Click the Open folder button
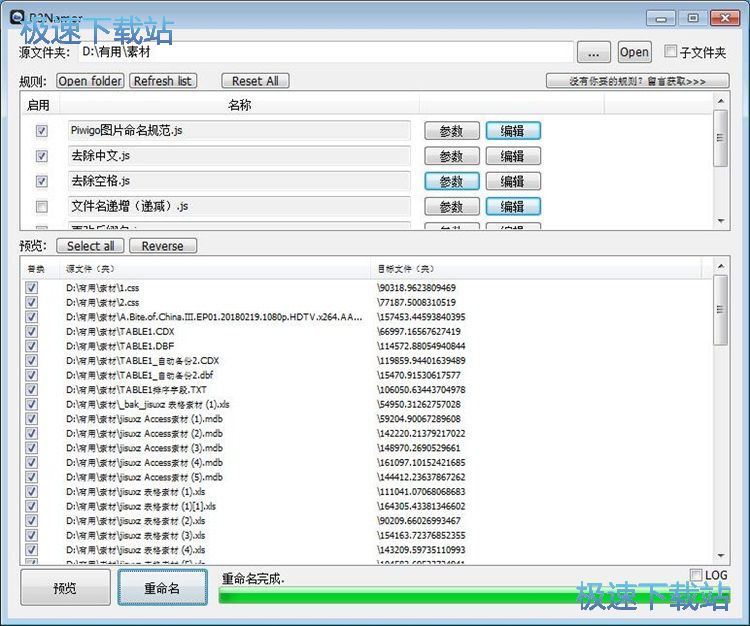This screenshot has height=626, width=750. [90, 81]
